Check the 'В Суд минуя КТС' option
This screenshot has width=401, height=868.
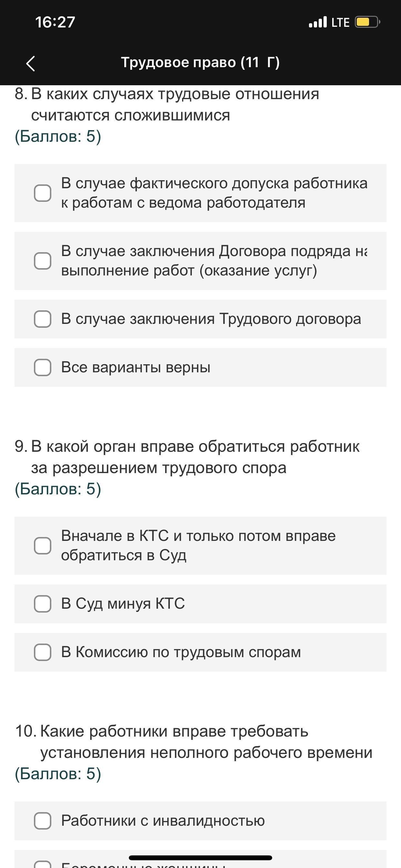tap(43, 604)
